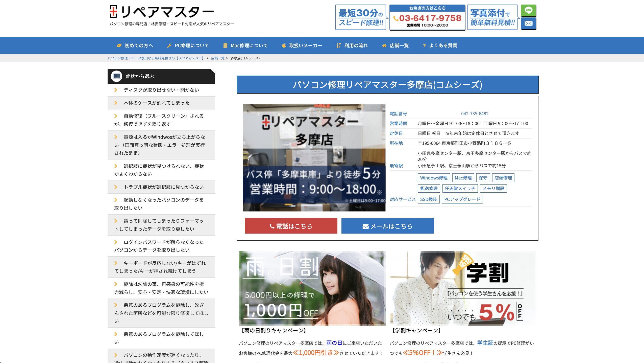
Task: Click the green LINE icon in header
Action: (528, 10)
